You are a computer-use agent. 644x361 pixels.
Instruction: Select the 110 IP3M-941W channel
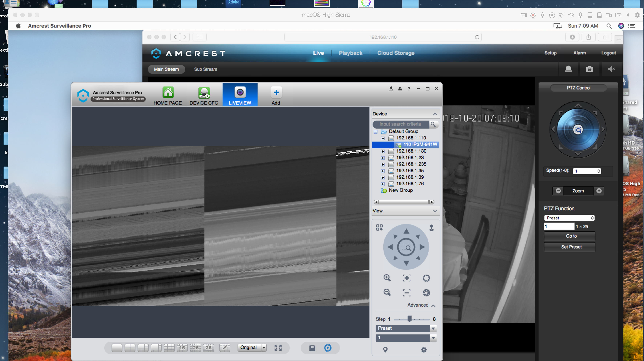tap(405, 145)
